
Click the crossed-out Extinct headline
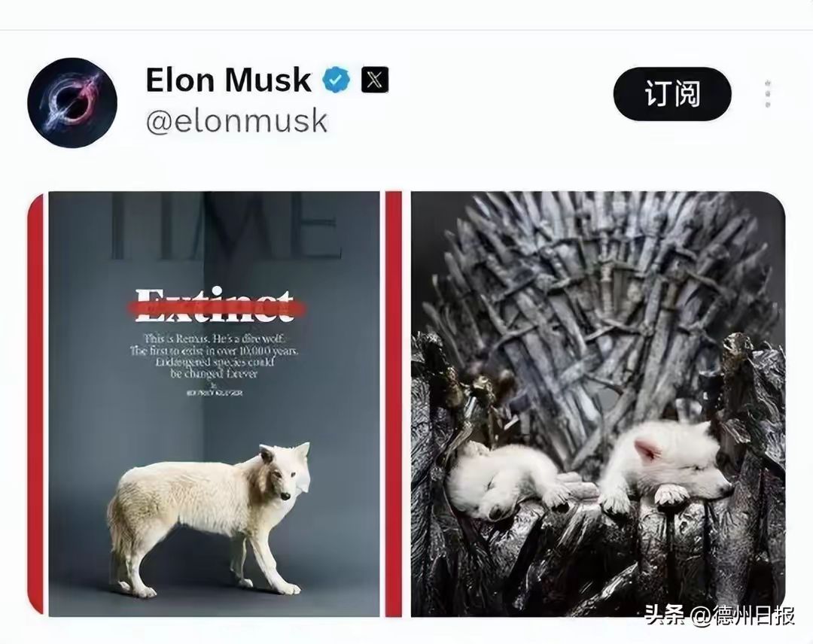pyautogui.click(x=215, y=307)
